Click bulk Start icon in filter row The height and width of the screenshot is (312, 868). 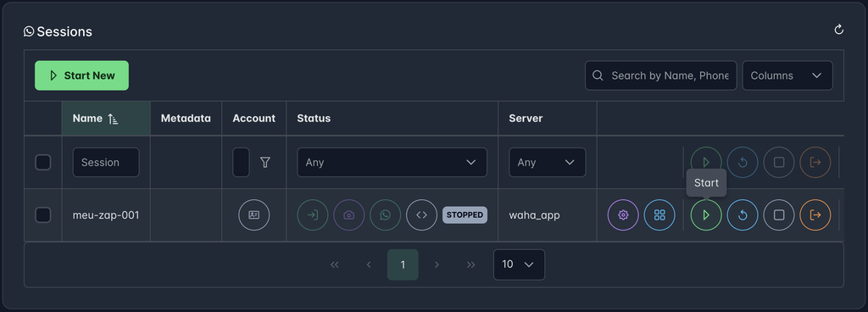click(706, 162)
